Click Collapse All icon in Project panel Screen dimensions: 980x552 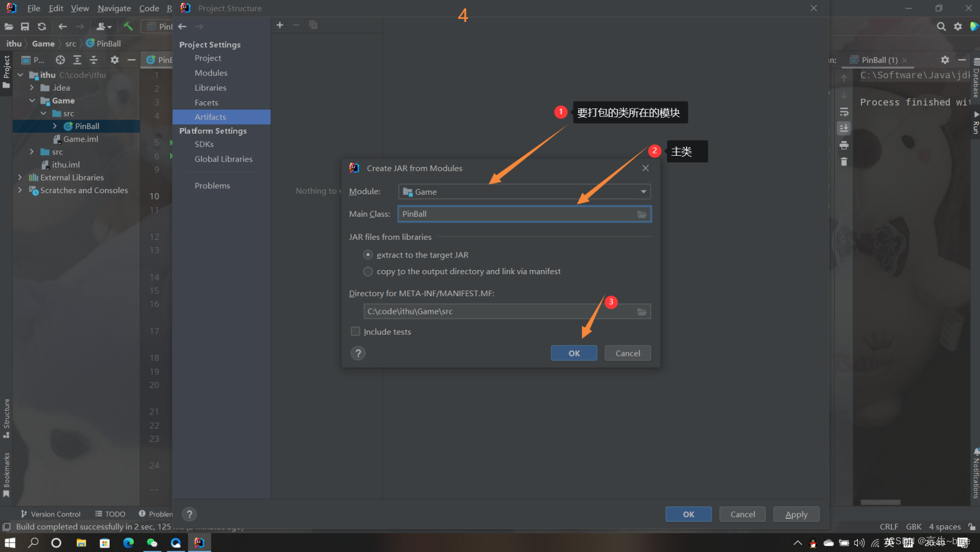(94, 60)
